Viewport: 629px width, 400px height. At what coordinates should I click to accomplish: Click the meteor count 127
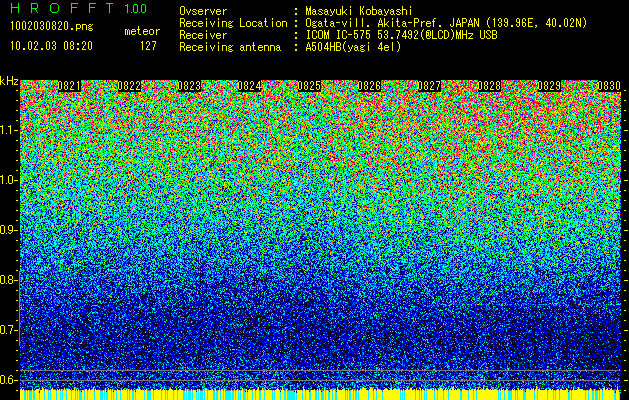pos(148,46)
